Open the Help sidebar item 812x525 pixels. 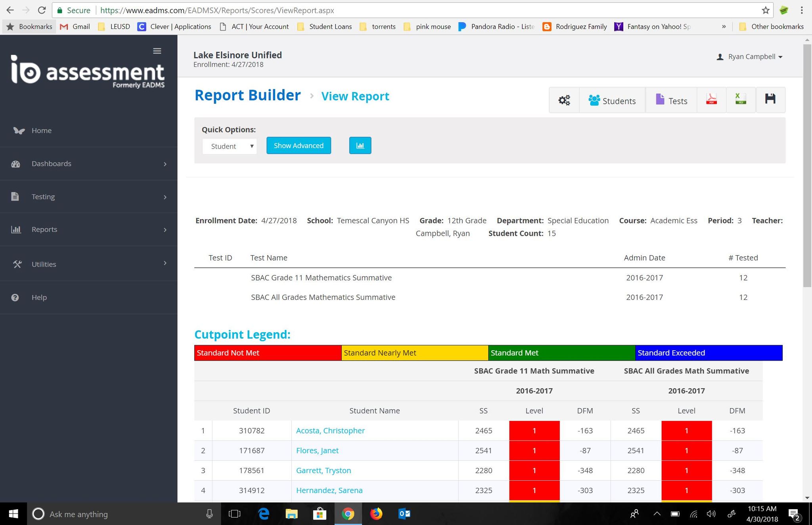(x=39, y=298)
